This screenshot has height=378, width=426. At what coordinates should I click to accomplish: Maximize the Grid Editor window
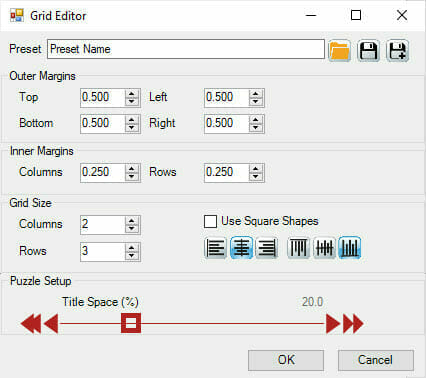[356, 15]
